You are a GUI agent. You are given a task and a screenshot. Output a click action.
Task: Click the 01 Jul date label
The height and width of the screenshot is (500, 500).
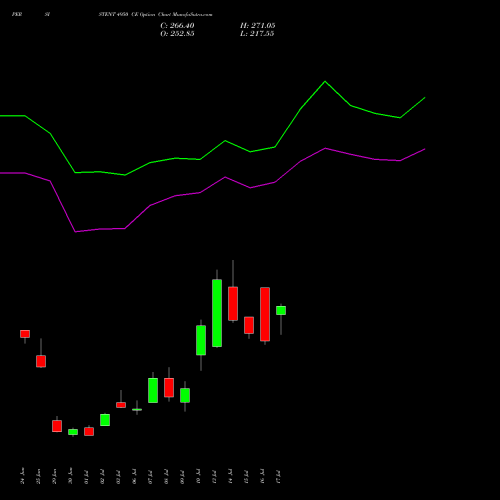pos(86,477)
